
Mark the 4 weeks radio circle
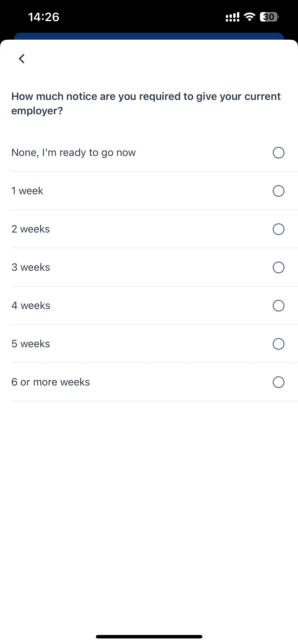[278, 306]
